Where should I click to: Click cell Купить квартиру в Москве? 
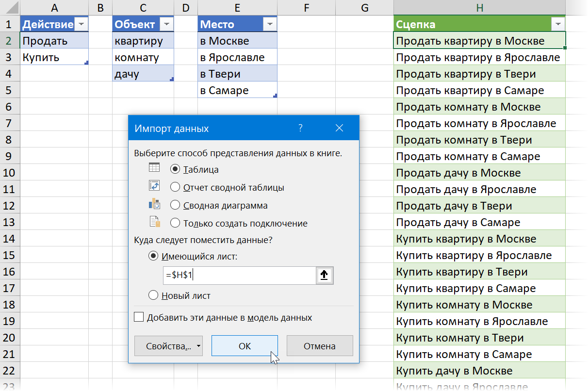point(479,239)
